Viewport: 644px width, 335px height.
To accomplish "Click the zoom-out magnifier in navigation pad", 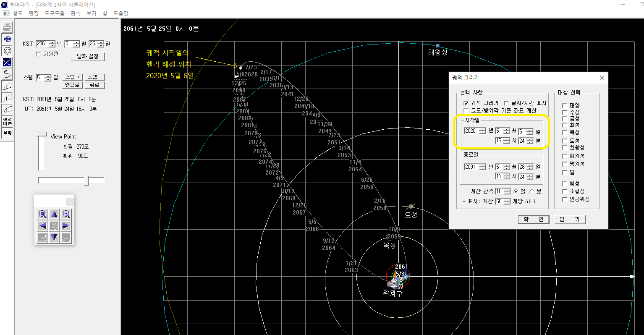I will 66,214.
